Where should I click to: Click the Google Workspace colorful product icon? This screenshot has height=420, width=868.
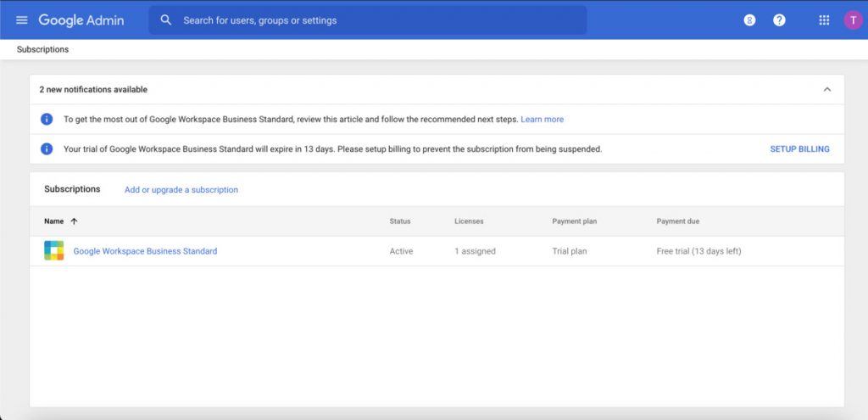pos(54,250)
